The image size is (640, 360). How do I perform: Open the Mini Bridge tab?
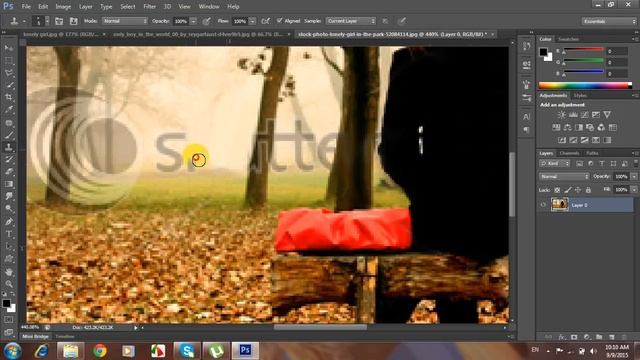point(35,337)
